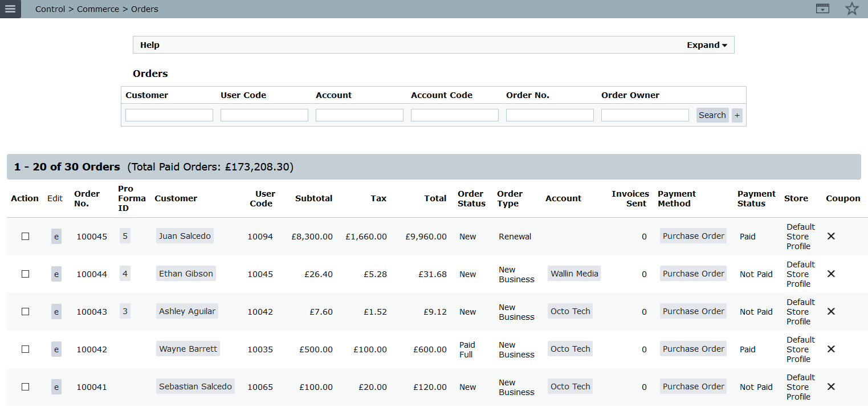Click Order Status column header
The image size is (868, 411).
[x=471, y=198]
